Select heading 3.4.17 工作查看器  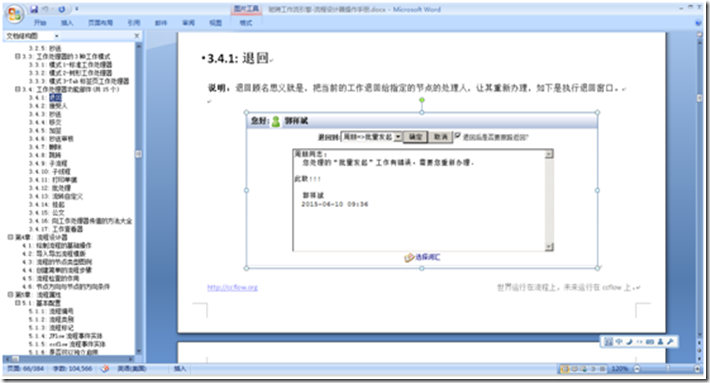[56, 229]
